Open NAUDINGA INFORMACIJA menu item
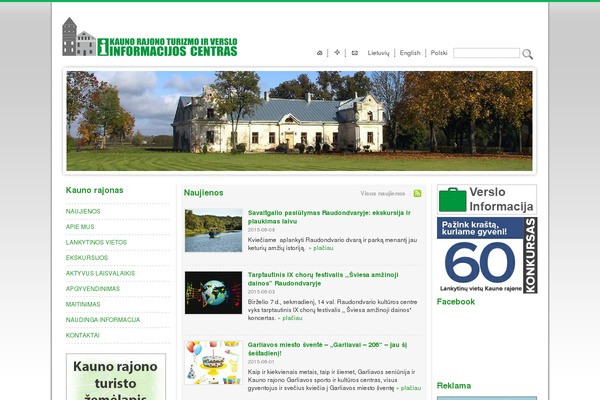 pyautogui.click(x=103, y=320)
